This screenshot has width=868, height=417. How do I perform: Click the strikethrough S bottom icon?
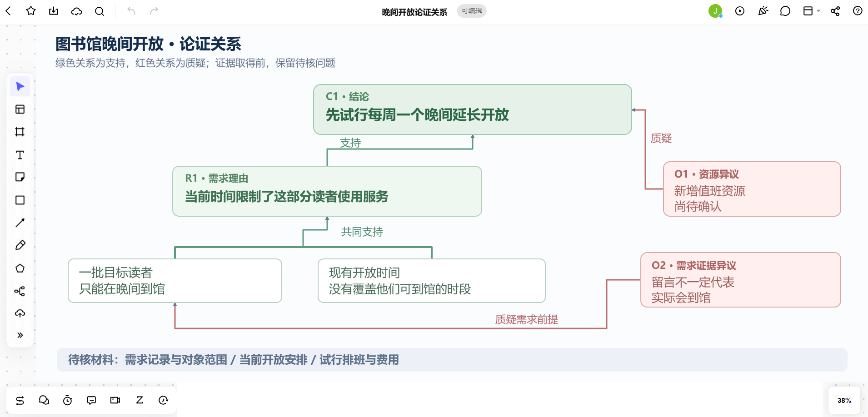click(20, 400)
